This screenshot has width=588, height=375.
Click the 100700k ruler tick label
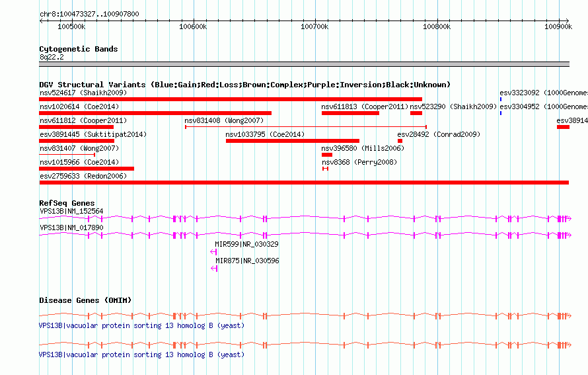(x=314, y=26)
